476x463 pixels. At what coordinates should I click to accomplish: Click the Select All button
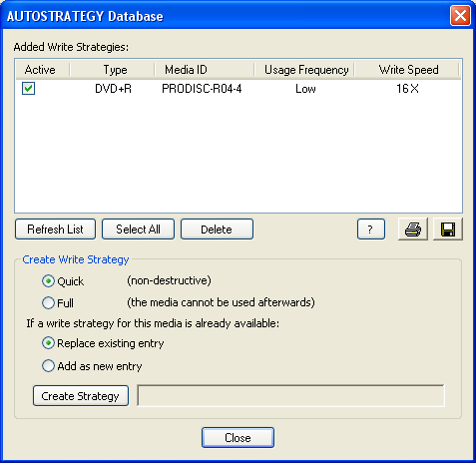coord(138,230)
